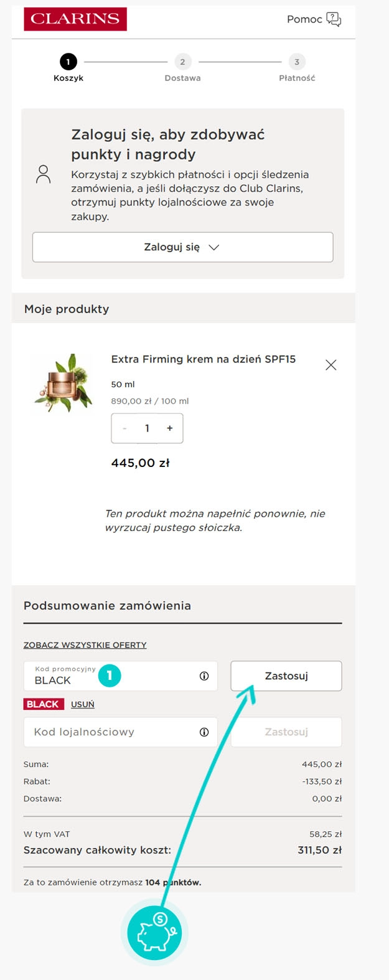Remove BLACK code via Usuń
This screenshot has height=980, width=389.
coord(83,704)
